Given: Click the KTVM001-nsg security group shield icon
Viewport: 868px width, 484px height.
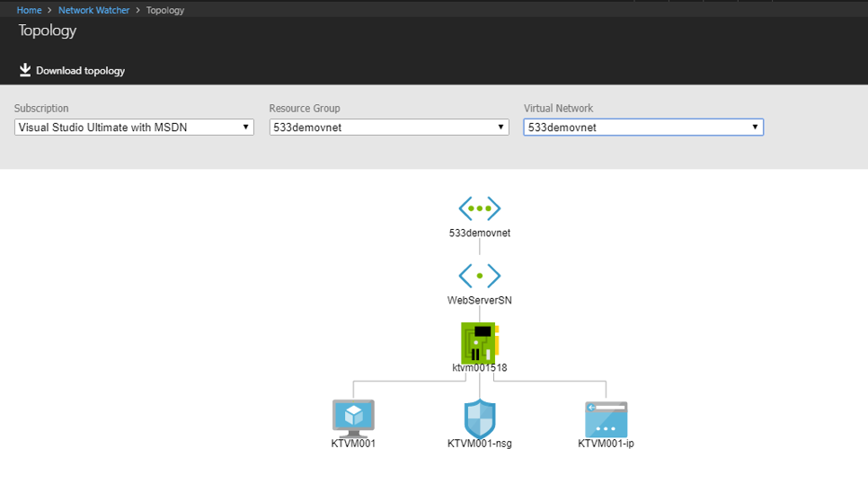Looking at the screenshot, I should point(480,418).
